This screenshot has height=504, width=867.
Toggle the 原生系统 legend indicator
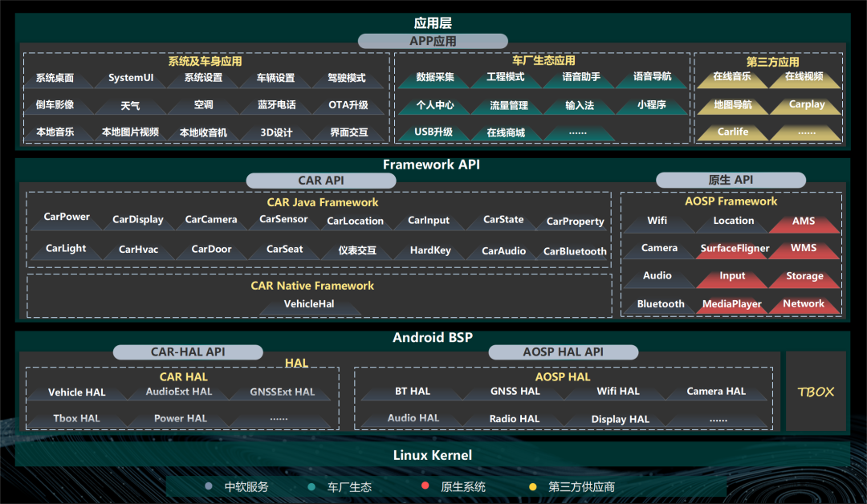(x=423, y=486)
